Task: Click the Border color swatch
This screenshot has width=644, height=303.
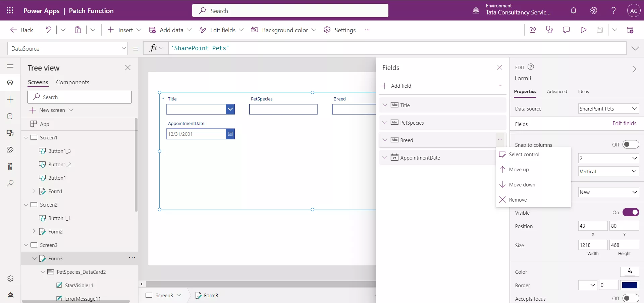Action: [630, 285]
